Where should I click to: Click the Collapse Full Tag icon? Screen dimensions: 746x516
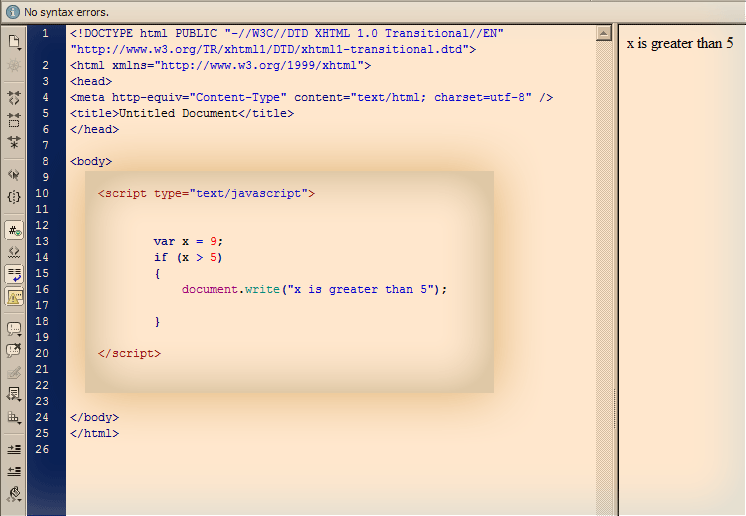[14, 97]
